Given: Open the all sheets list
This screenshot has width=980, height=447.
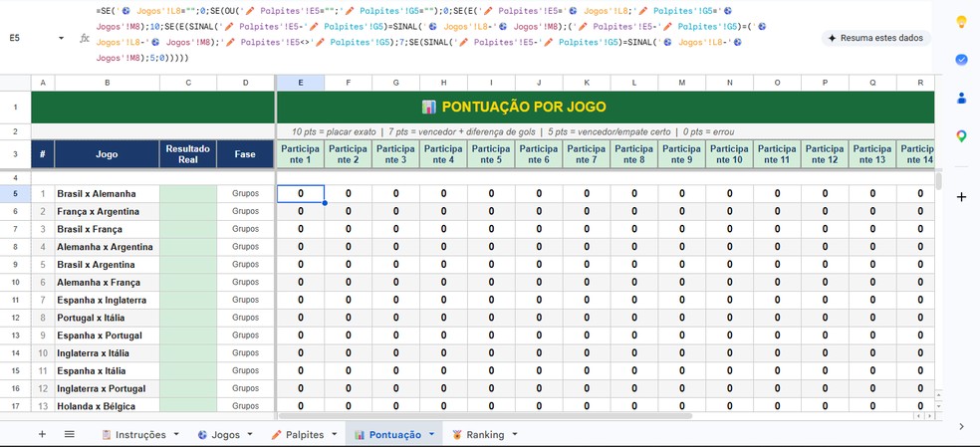Looking at the screenshot, I should click(70, 434).
